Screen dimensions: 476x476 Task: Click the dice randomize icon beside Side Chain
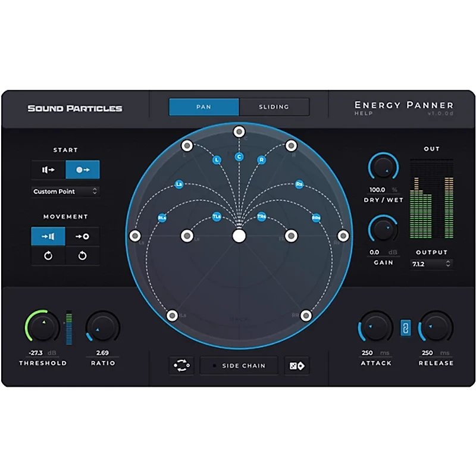tap(297, 365)
